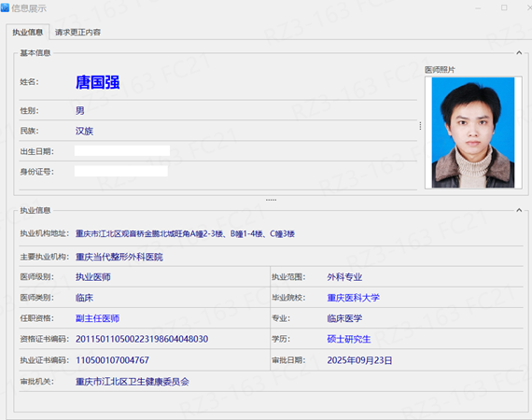This screenshot has height=420, width=532.
Task: Click the doctor's photo thumbnail
Action: click(x=473, y=133)
